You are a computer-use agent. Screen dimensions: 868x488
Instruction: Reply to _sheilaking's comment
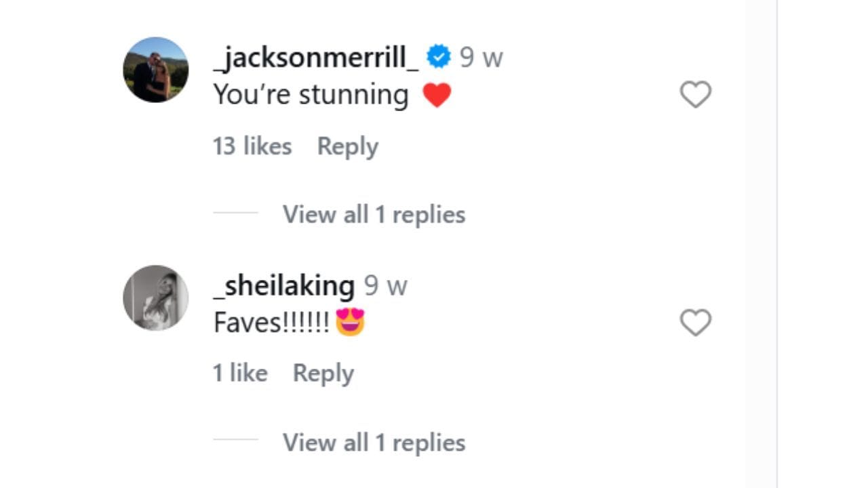click(323, 372)
